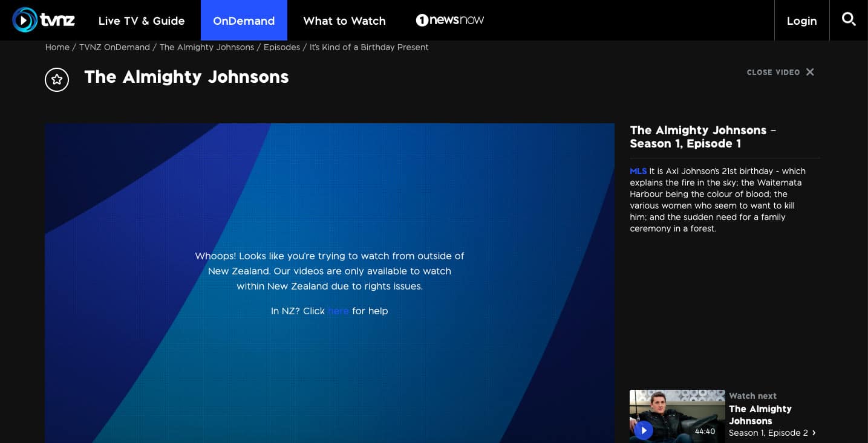Click 'The Almighty Johnsons – Season 1, Episode 1' heading
This screenshot has width=868, height=443.
703,137
